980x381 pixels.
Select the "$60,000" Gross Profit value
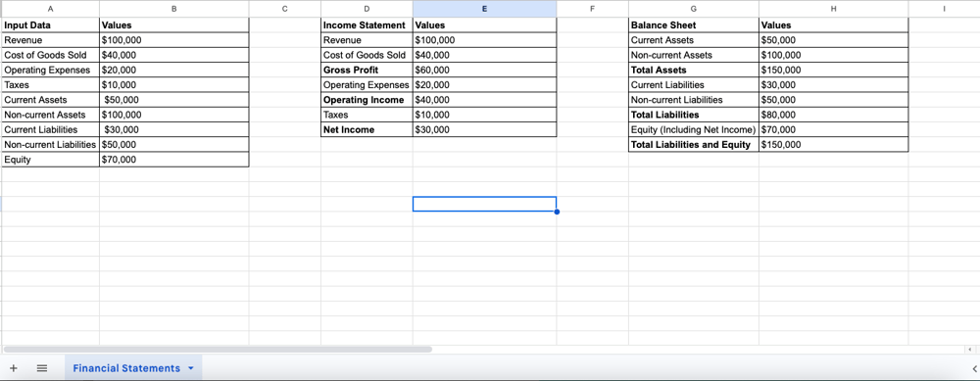[484, 70]
